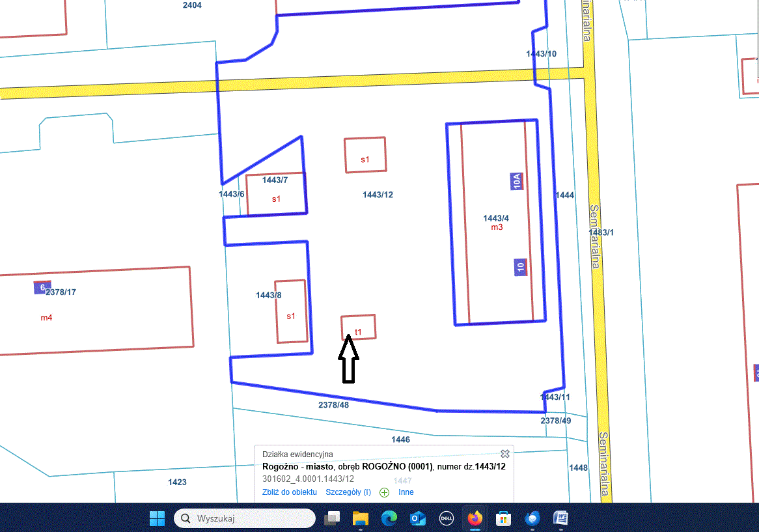Expand the Inne options in popup
Viewport: 759px width, 532px height.
pos(406,492)
